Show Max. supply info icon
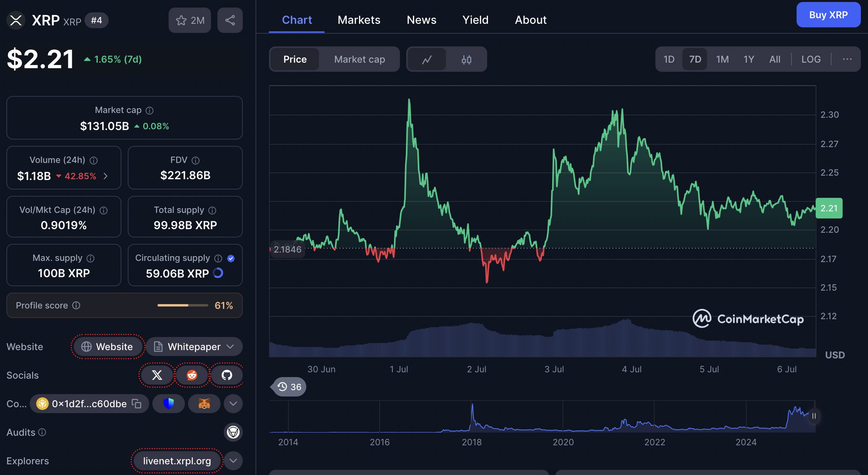Screen dimensions: 868x475 click(x=90, y=259)
